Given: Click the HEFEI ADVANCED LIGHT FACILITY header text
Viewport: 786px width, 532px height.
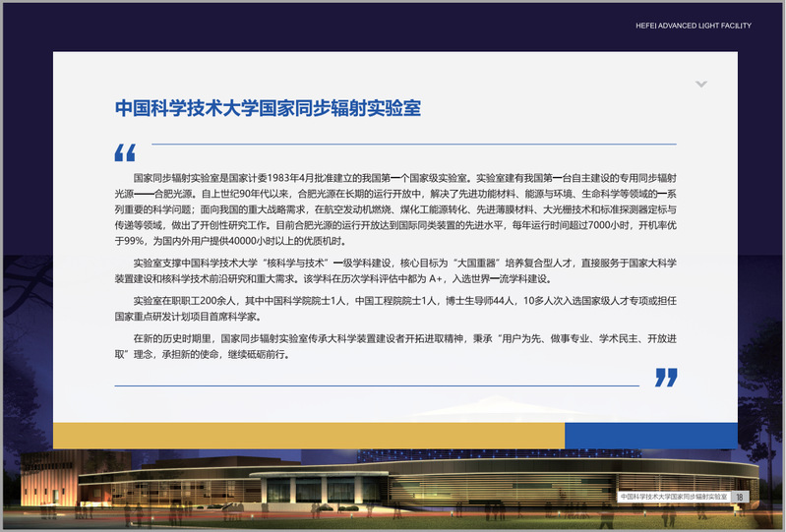Looking at the screenshot, I should coord(694,26).
